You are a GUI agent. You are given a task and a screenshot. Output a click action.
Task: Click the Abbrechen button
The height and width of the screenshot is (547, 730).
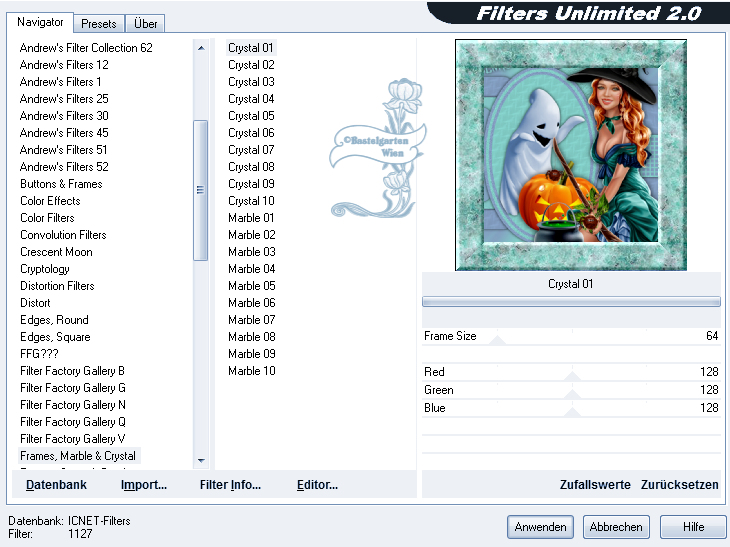[x=616, y=527]
